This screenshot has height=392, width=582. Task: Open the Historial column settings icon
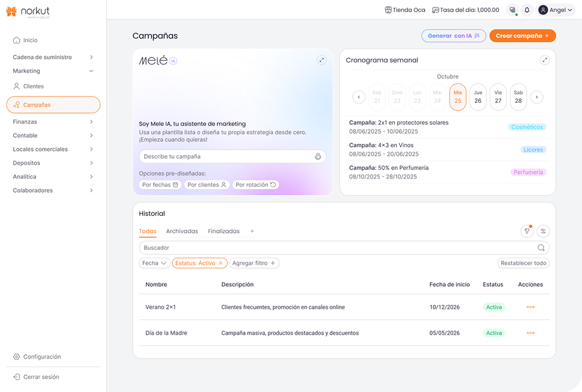pyautogui.click(x=543, y=232)
